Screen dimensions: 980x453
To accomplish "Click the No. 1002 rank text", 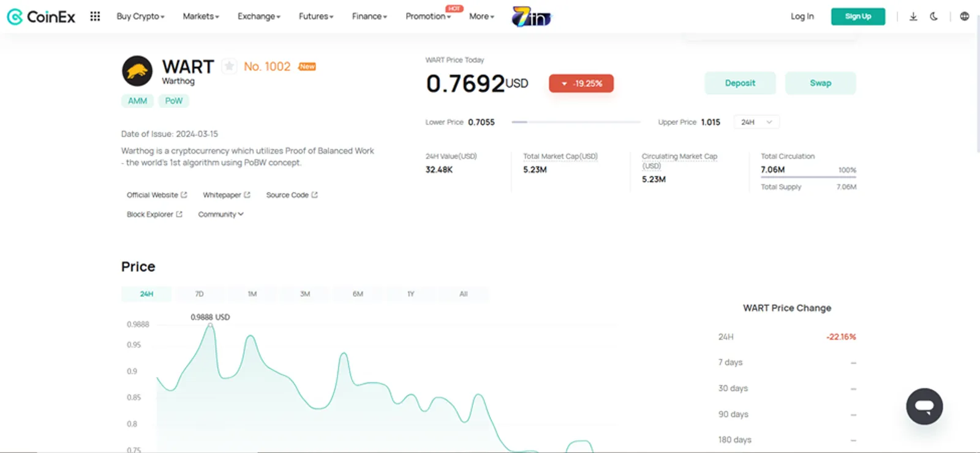I will (x=267, y=67).
